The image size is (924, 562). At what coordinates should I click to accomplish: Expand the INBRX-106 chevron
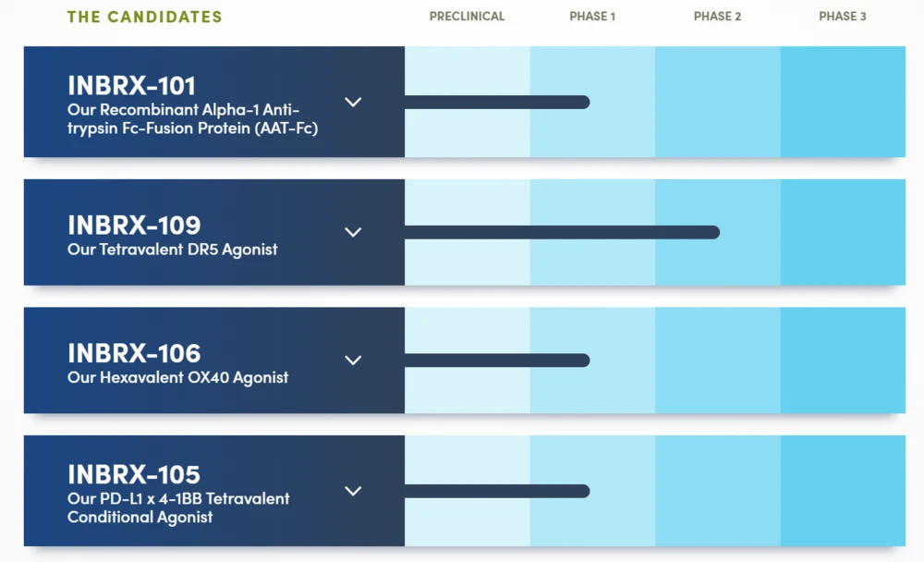click(353, 360)
